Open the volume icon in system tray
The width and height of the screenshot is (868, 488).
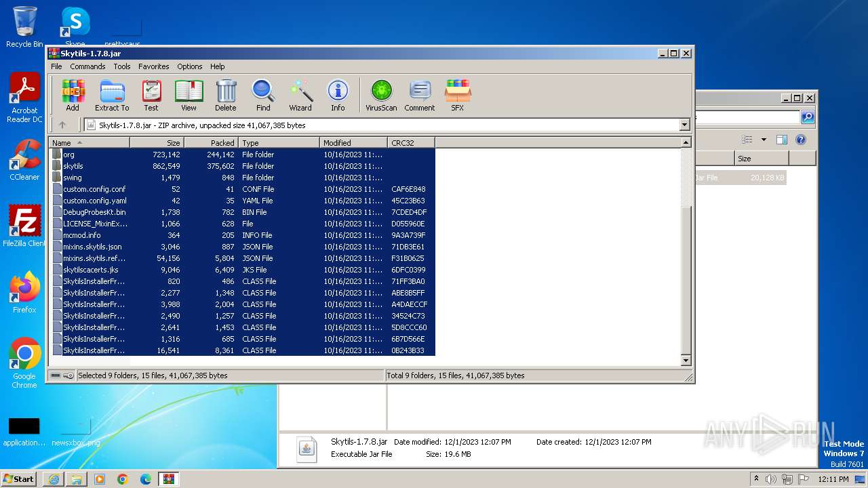tap(771, 479)
